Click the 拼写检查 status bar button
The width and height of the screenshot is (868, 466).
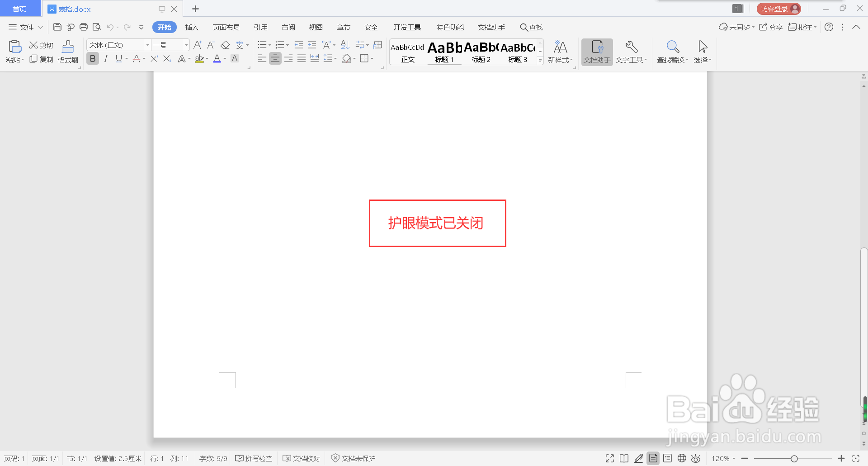(254, 458)
